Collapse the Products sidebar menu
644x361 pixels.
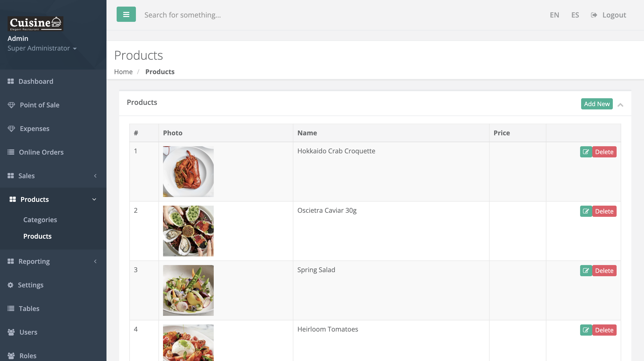click(x=94, y=199)
